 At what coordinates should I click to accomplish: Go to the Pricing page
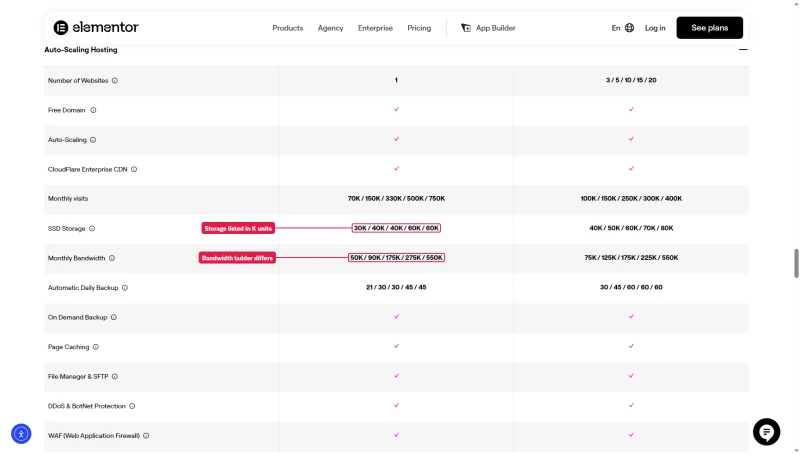419,28
